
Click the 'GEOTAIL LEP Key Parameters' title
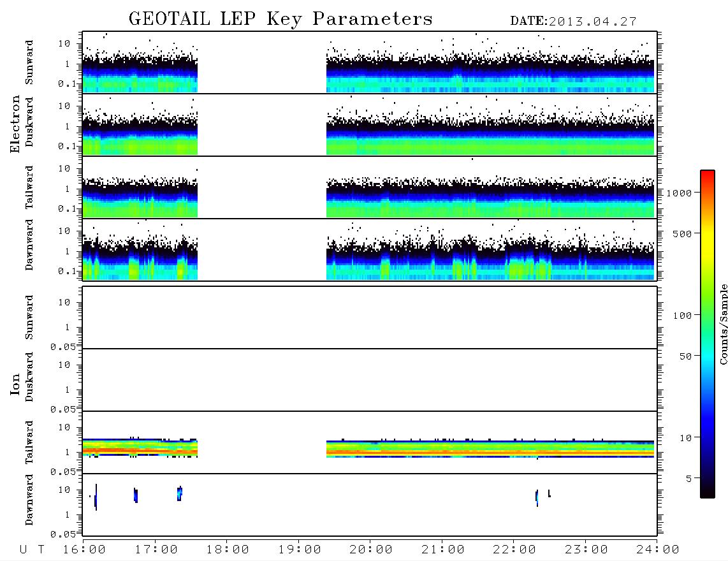coord(280,19)
